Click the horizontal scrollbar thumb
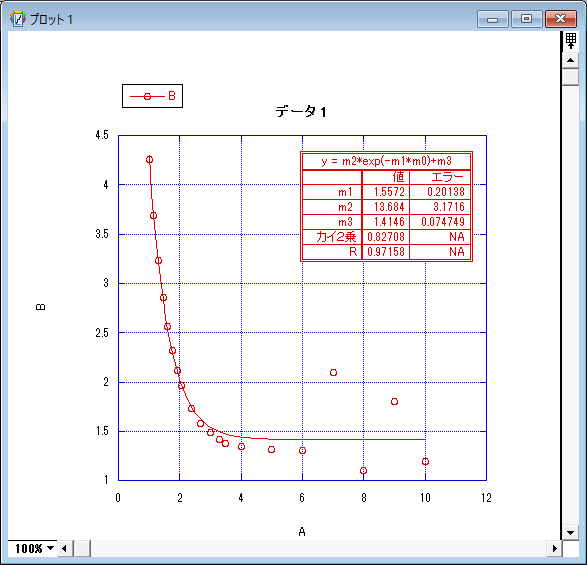Viewport: 587px width, 565px height. click(x=82, y=549)
